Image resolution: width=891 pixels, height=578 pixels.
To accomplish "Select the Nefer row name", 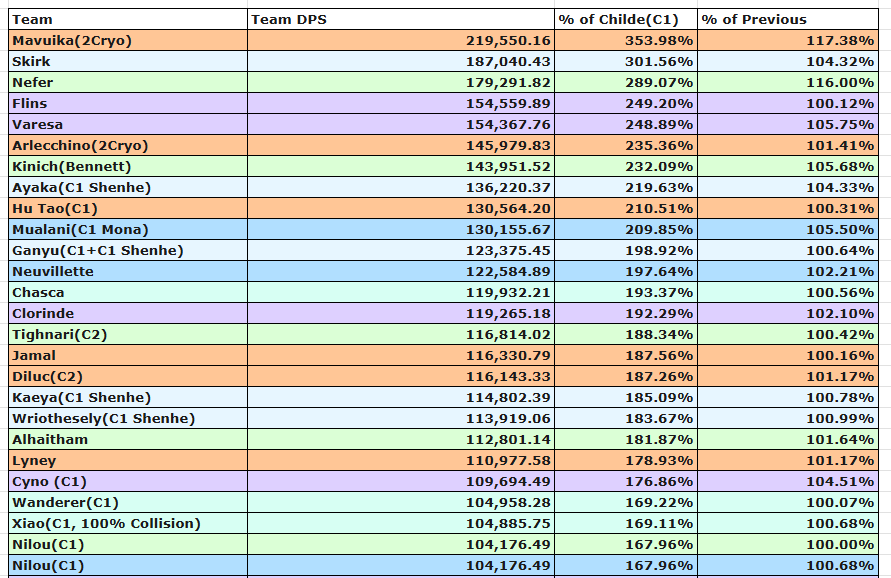I will 128,82.
